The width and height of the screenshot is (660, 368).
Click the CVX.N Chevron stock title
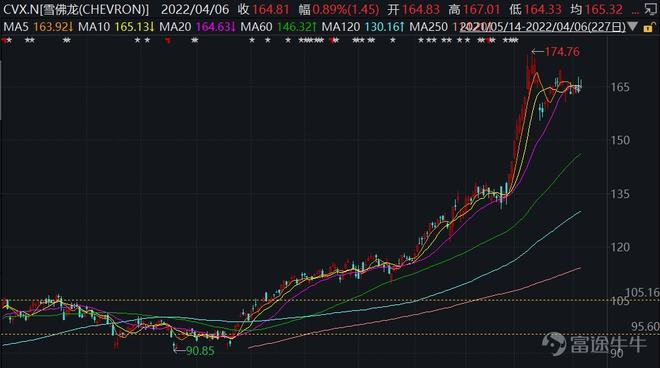coord(76,9)
